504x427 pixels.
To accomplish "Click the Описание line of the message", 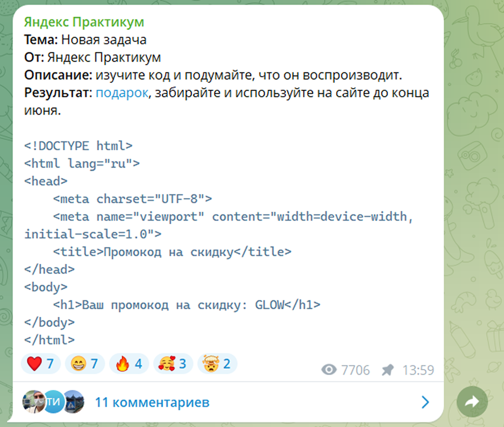I will point(213,75).
